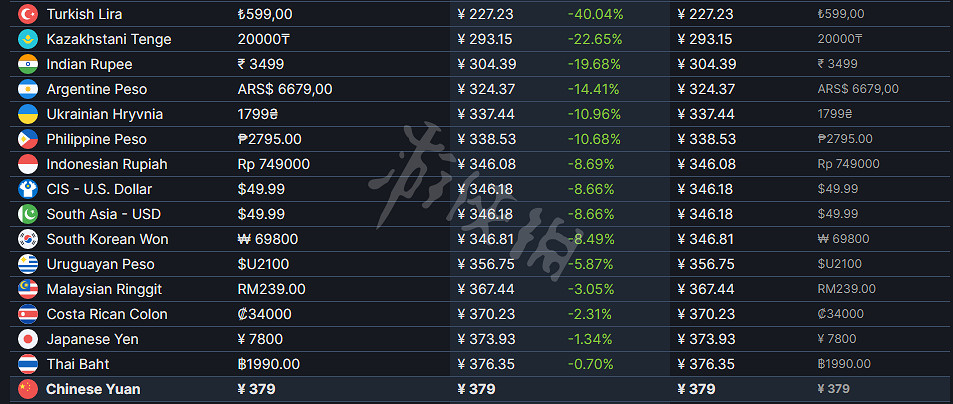The width and height of the screenshot is (953, 404).
Task: Click the Indian flag icon
Action: point(28,64)
